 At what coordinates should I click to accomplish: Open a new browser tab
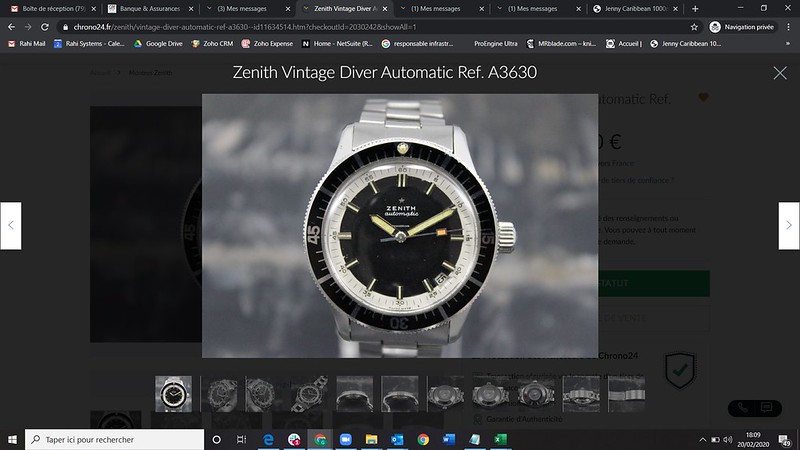pyautogui.click(x=695, y=9)
